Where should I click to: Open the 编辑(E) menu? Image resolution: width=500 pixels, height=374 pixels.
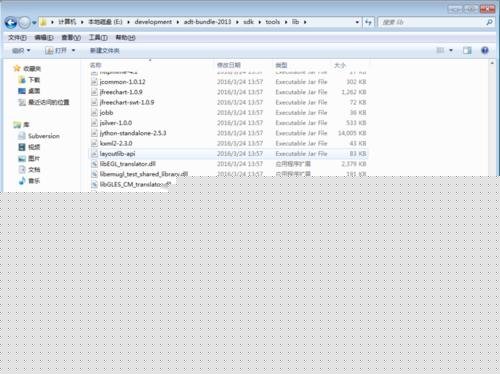pos(44,37)
